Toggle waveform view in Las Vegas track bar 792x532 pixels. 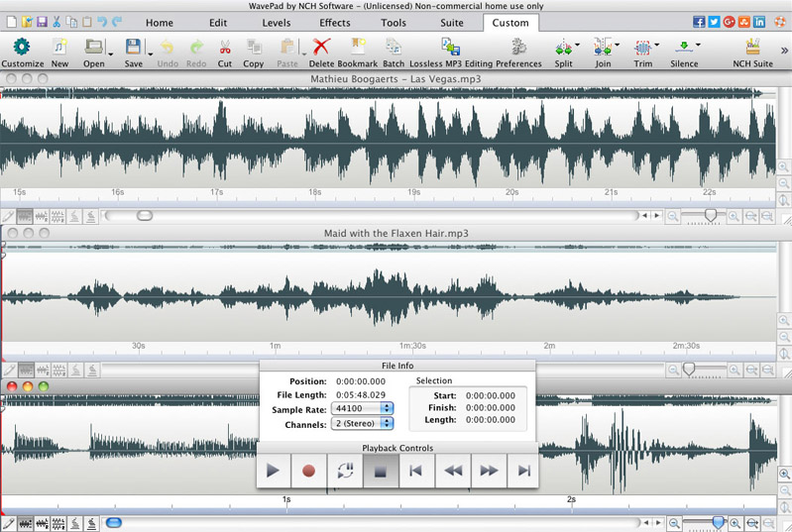click(x=24, y=217)
